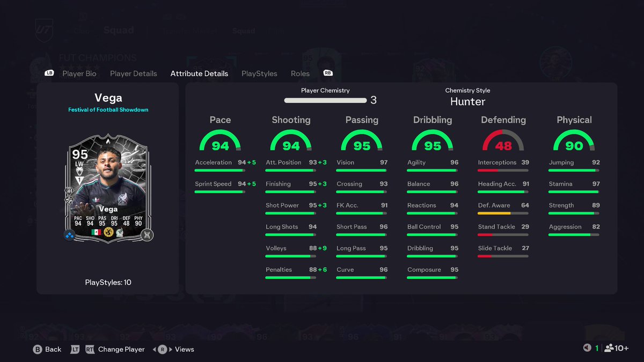Screen dimensions: 644x362
Task: Click Festival of Football Showdown label
Action: tap(108, 109)
